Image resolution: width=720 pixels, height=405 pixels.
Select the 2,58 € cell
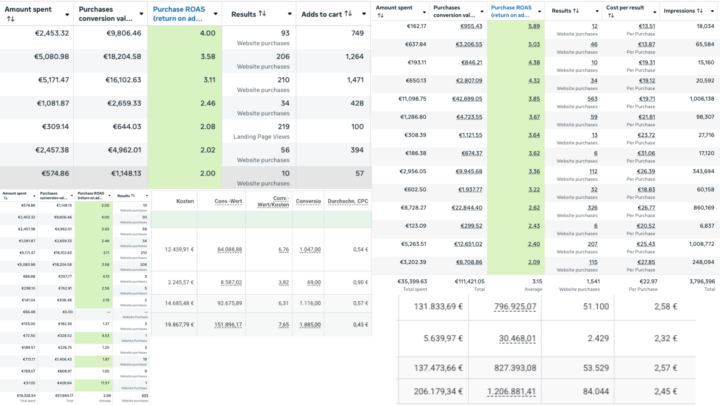pos(665,306)
